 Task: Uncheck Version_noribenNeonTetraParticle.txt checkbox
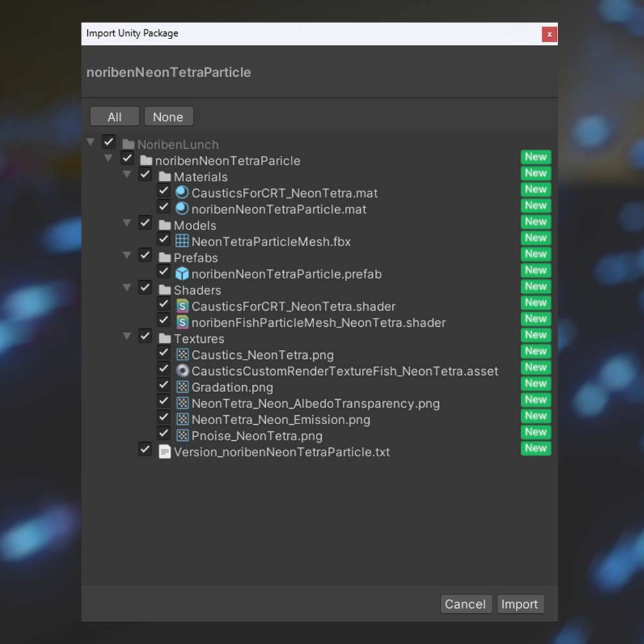[145, 449]
